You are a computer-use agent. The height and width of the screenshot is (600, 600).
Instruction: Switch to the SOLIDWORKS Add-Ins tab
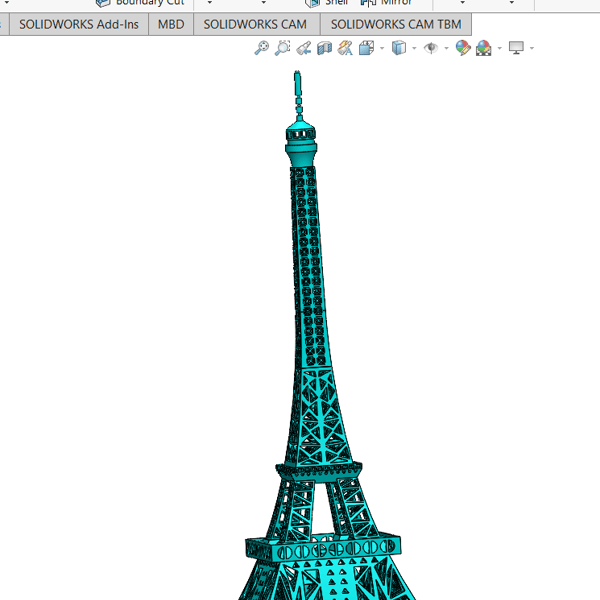tap(79, 24)
